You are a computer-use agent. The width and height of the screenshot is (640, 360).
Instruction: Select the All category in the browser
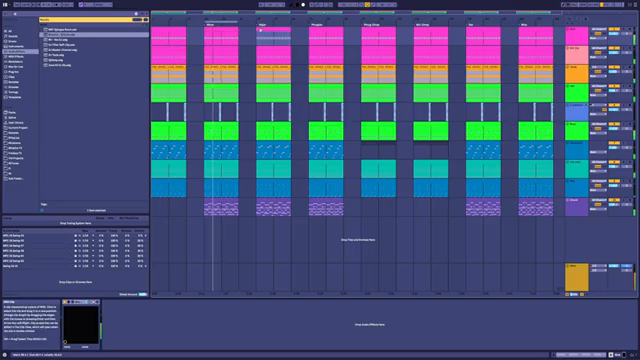(10, 31)
